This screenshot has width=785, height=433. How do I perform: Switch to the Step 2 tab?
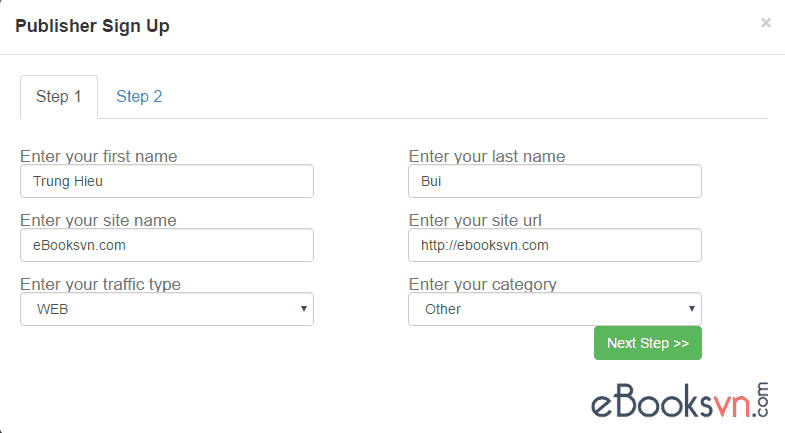pyautogui.click(x=139, y=97)
